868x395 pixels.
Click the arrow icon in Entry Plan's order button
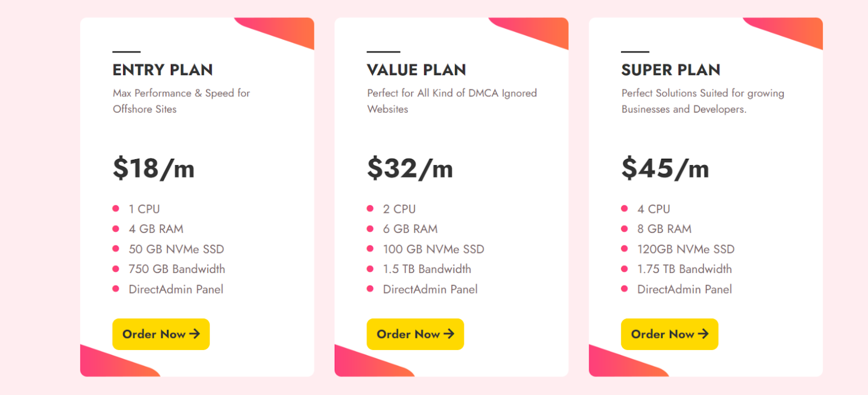[x=194, y=334]
